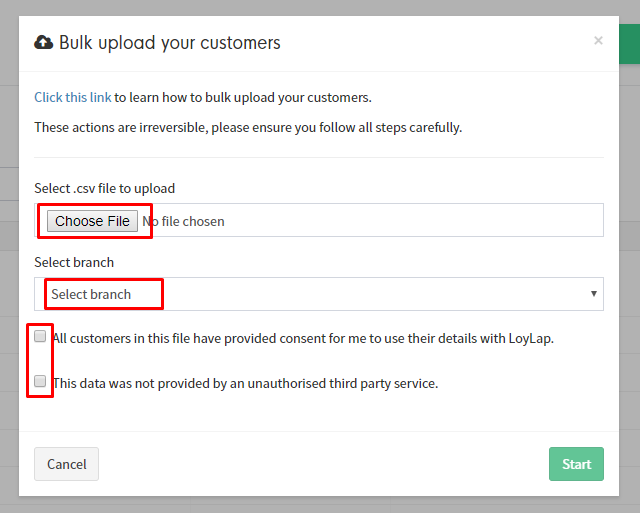Image resolution: width=640 pixels, height=513 pixels.
Task: Click the 'No file chosen' file input area
Action: pyautogui.click(x=183, y=221)
